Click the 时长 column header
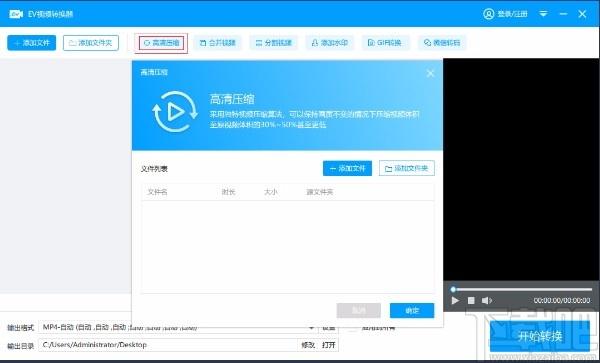 [x=228, y=192]
